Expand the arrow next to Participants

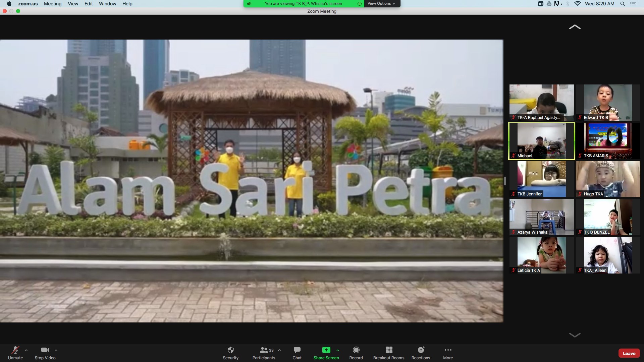(x=279, y=350)
